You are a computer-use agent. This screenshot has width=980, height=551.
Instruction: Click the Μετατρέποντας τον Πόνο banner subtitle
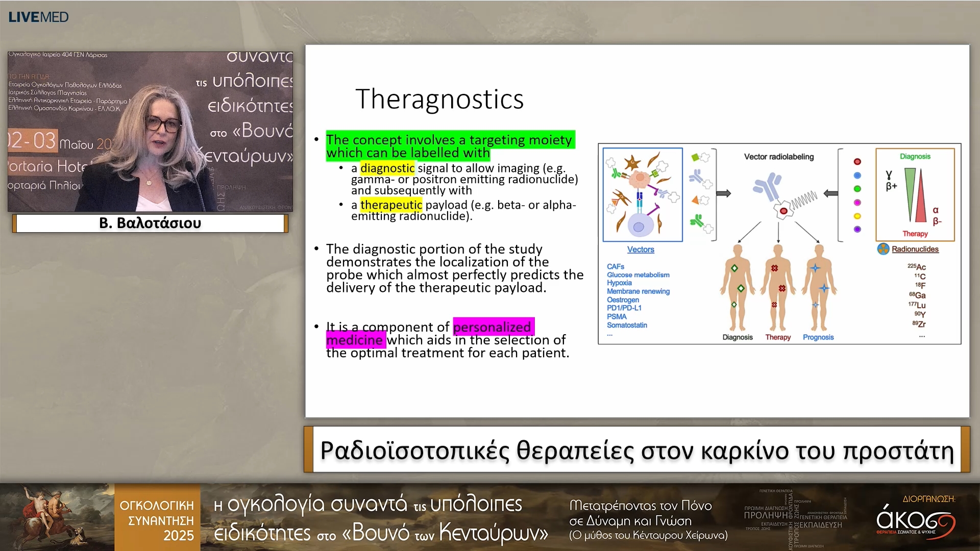click(x=648, y=520)
